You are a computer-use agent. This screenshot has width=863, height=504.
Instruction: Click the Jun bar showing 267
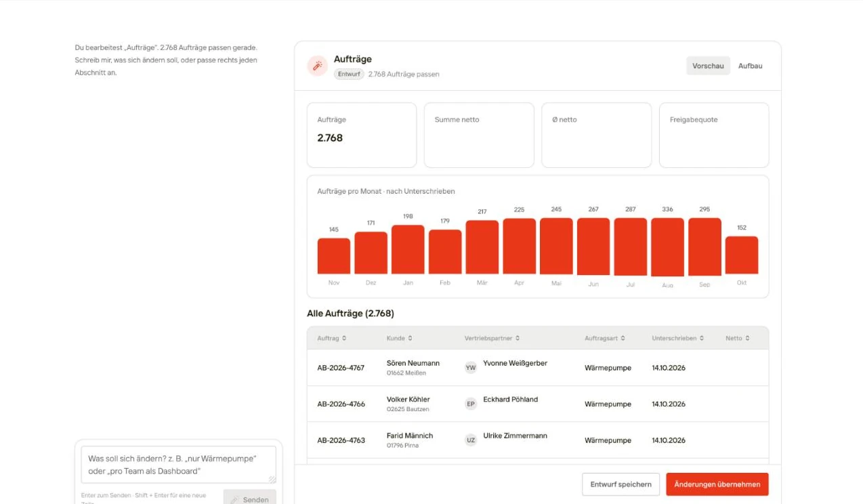coord(593,247)
